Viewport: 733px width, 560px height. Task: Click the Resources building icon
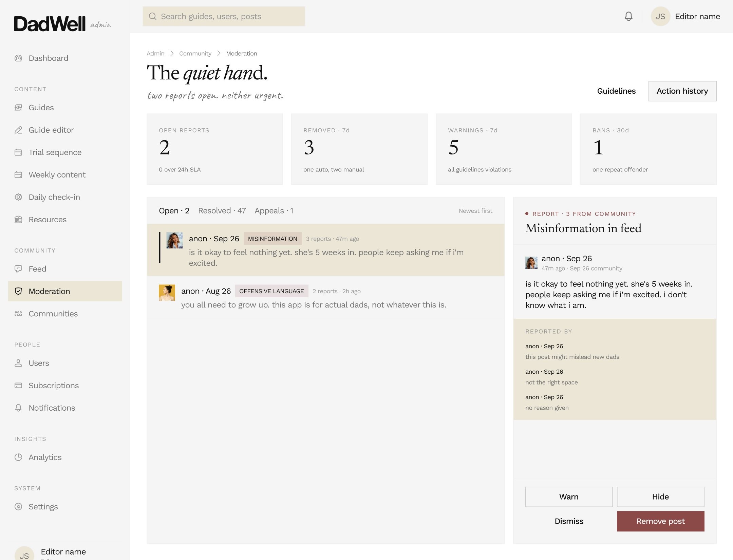point(18,220)
